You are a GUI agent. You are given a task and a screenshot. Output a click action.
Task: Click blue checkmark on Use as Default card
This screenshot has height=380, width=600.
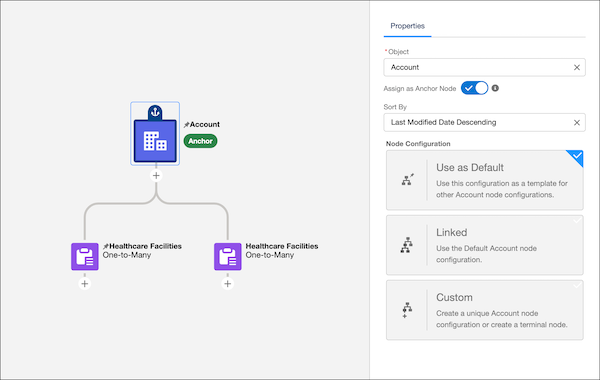(577, 156)
